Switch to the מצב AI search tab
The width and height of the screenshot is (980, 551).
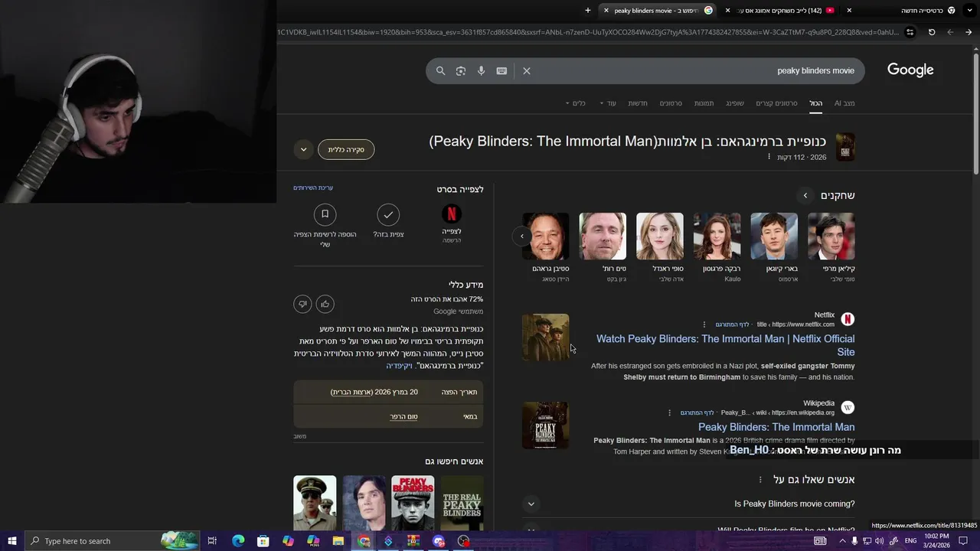844,103
